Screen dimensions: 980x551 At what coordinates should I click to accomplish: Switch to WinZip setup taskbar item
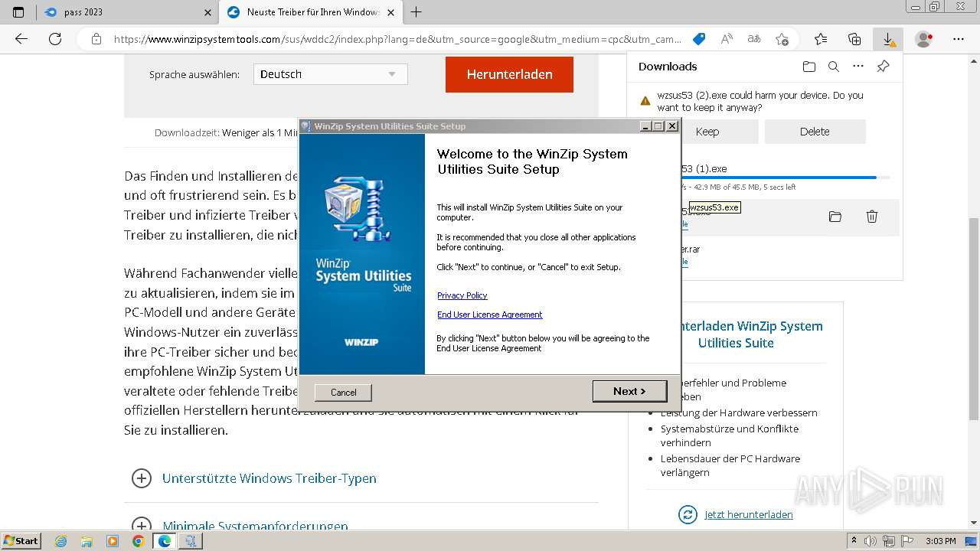191,541
